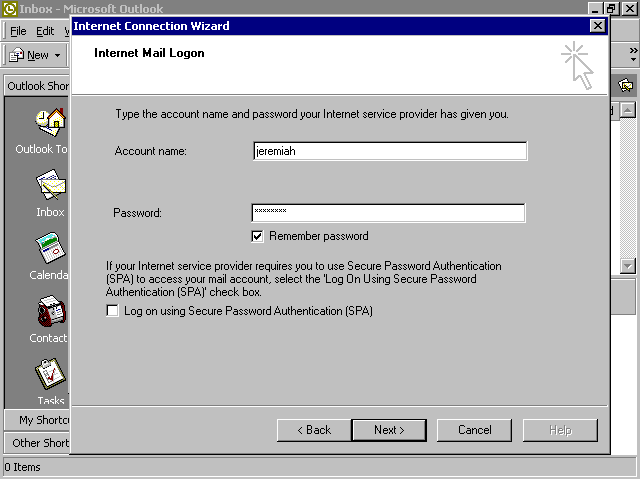Screen dimensions: 640x480
Task: Switch to My Shortcuts group
Action: pyautogui.click(x=38, y=420)
